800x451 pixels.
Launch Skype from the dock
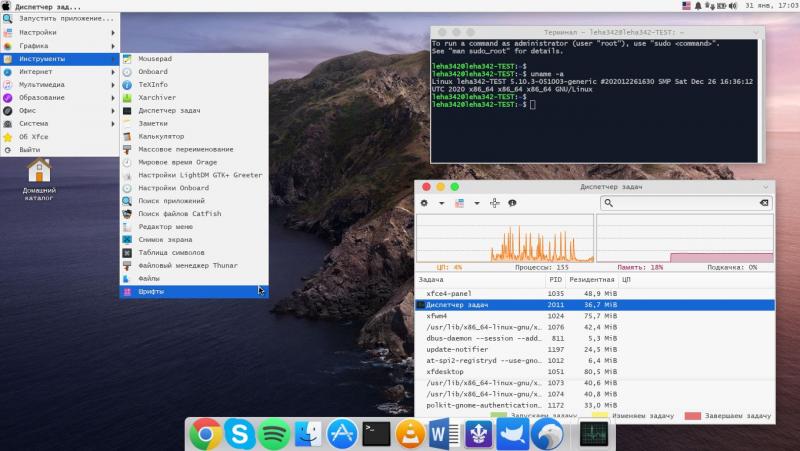pos(239,433)
